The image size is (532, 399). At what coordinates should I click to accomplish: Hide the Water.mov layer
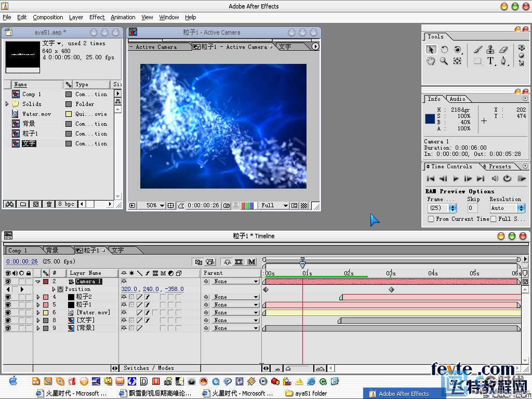[x=8, y=312]
